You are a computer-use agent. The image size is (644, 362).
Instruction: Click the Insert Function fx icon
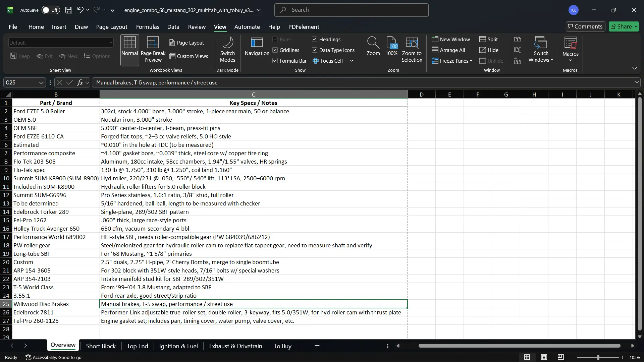tap(79, 82)
